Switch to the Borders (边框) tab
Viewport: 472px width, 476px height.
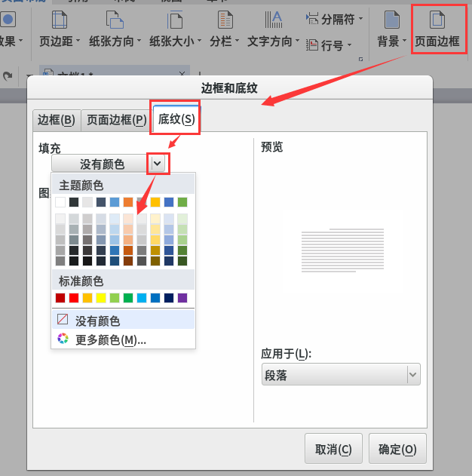click(56, 120)
